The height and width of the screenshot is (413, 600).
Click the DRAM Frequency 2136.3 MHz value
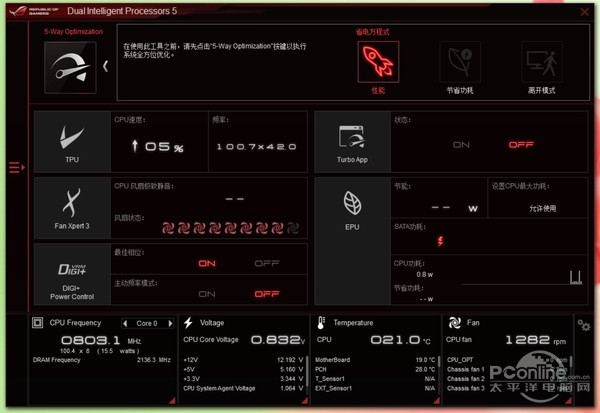[x=153, y=360]
